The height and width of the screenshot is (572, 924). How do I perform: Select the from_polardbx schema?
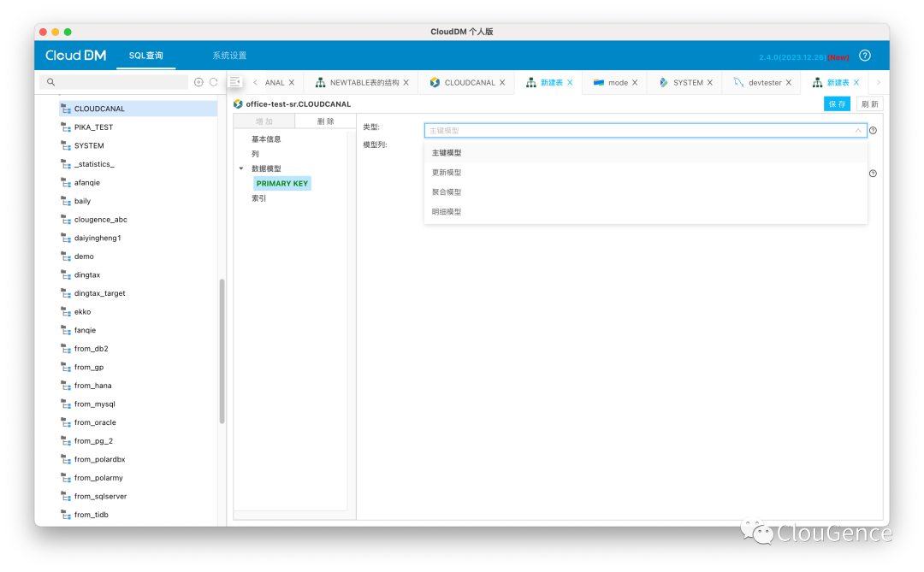pyautogui.click(x=99, y=459)
